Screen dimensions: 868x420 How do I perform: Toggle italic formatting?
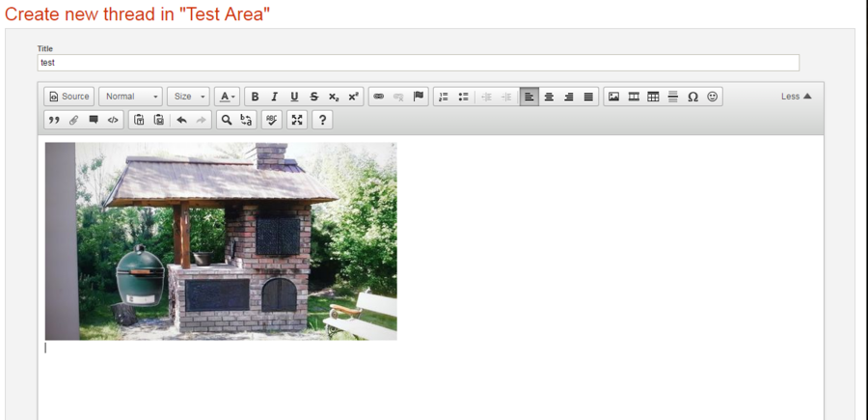click(x=274, y=97)
